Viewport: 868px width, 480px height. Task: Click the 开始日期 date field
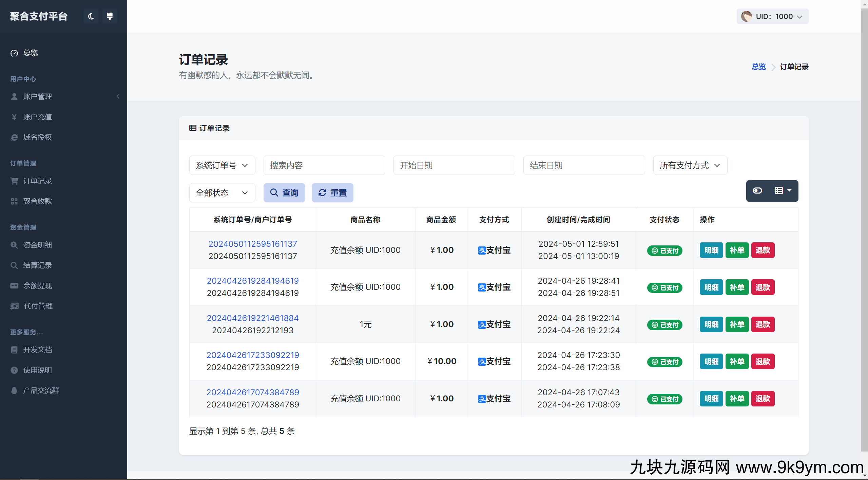pos(454,165)
